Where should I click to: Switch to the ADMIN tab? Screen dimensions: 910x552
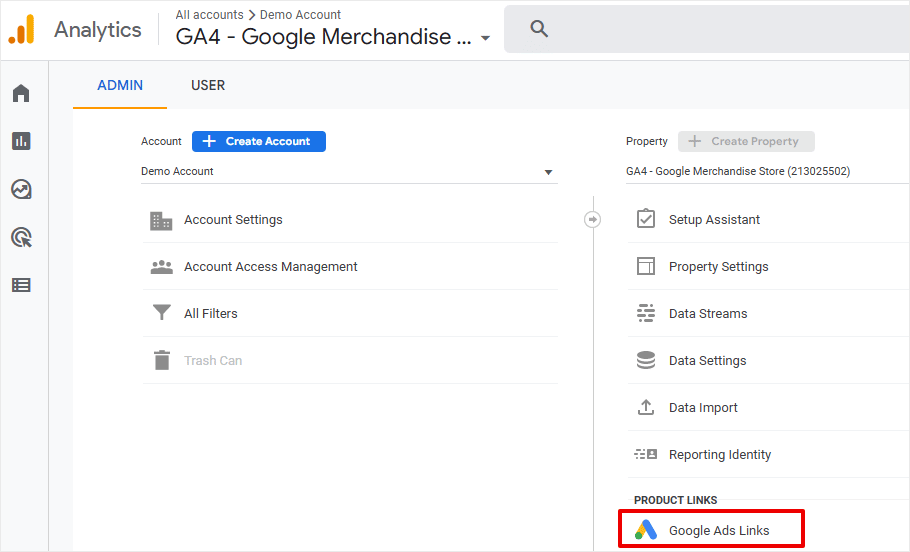120,85
